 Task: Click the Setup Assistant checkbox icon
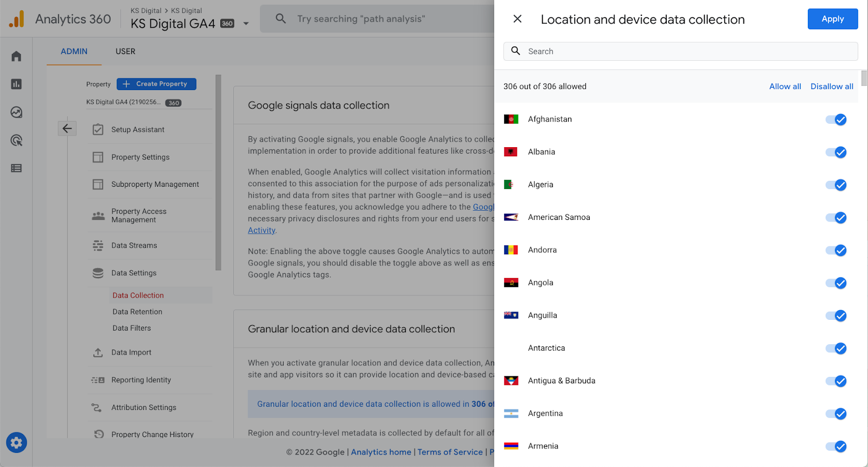[98, 130]
